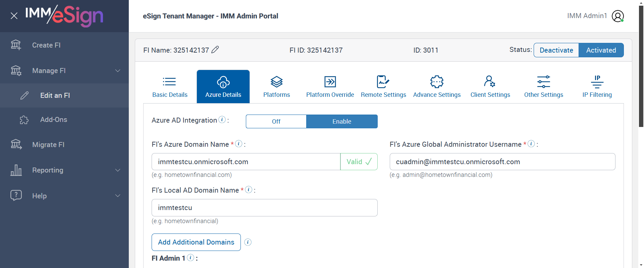Click the vertical page scrollbar
The height and width of the screenshot is (268, 644).
(x=641, y=66)
